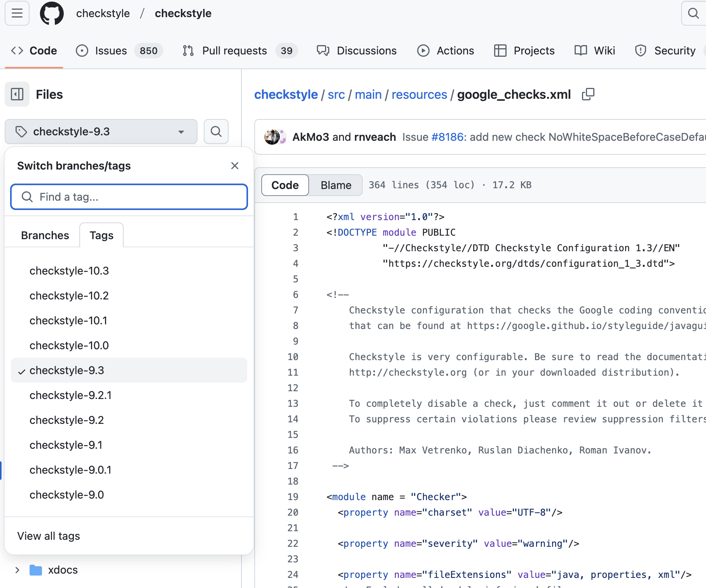Expand the xdocs folder
The width and height of the screenshot is (706, 588).
[x=17, y=569]
